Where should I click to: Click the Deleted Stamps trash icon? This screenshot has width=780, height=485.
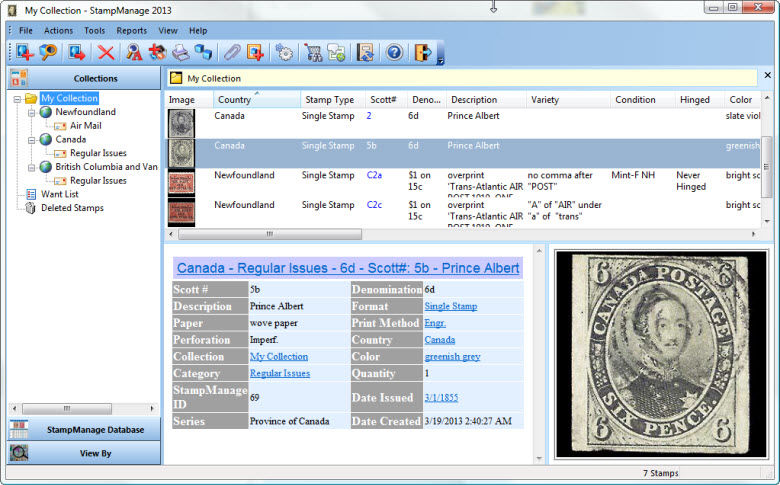pyautogui.click(x=30, y=208)
